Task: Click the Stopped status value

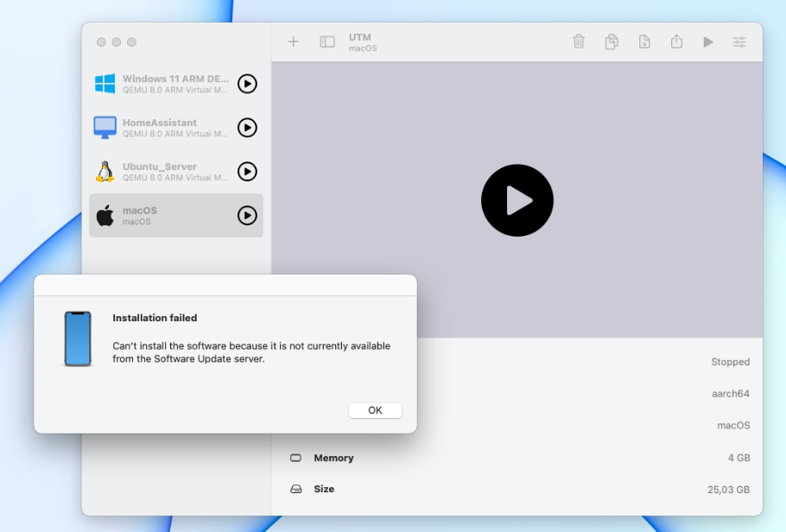Action: (x=731, y=362)
